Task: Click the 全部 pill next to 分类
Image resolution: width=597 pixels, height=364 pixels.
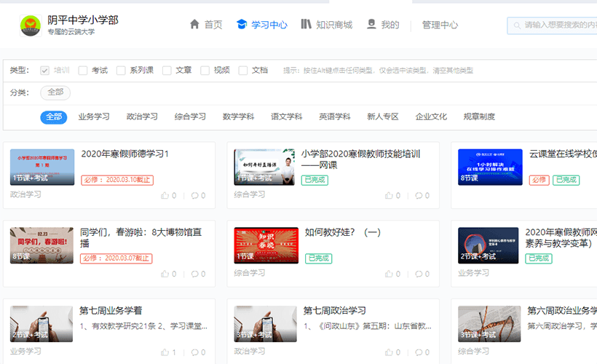Action: [55, 92]
